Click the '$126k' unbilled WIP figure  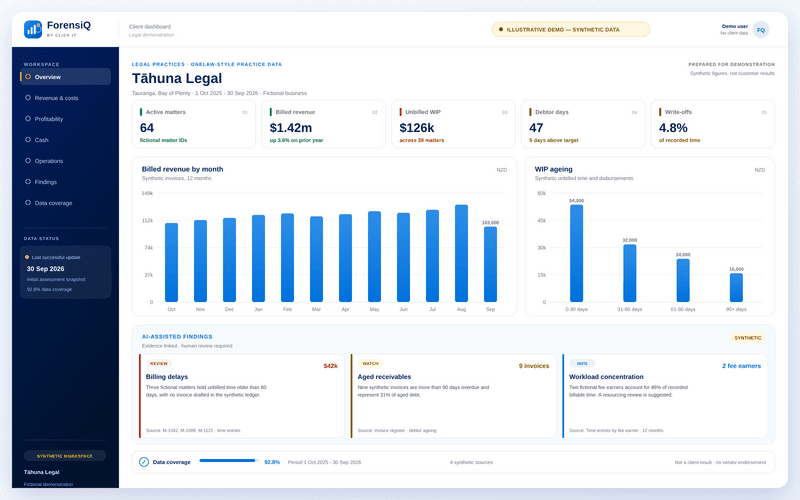(417, 128)
